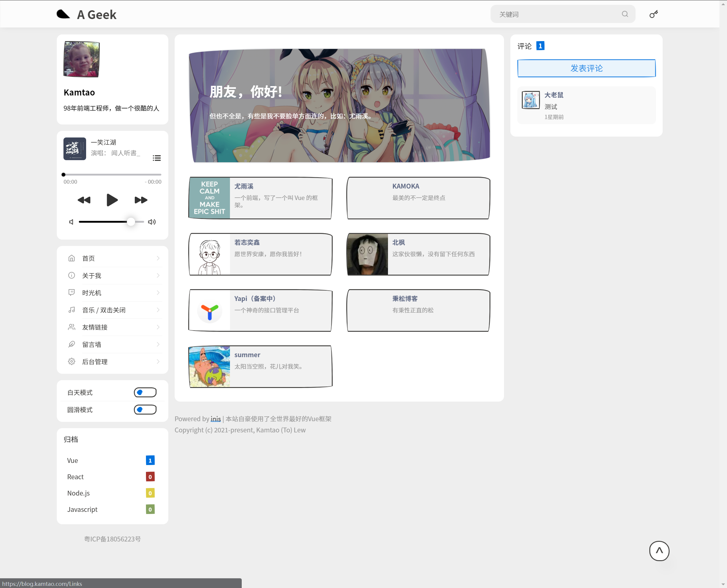Expand the 时光机 chevron arrow
Image resolution: width=727 pixels, height=588 pixels.
click(158, 293)
